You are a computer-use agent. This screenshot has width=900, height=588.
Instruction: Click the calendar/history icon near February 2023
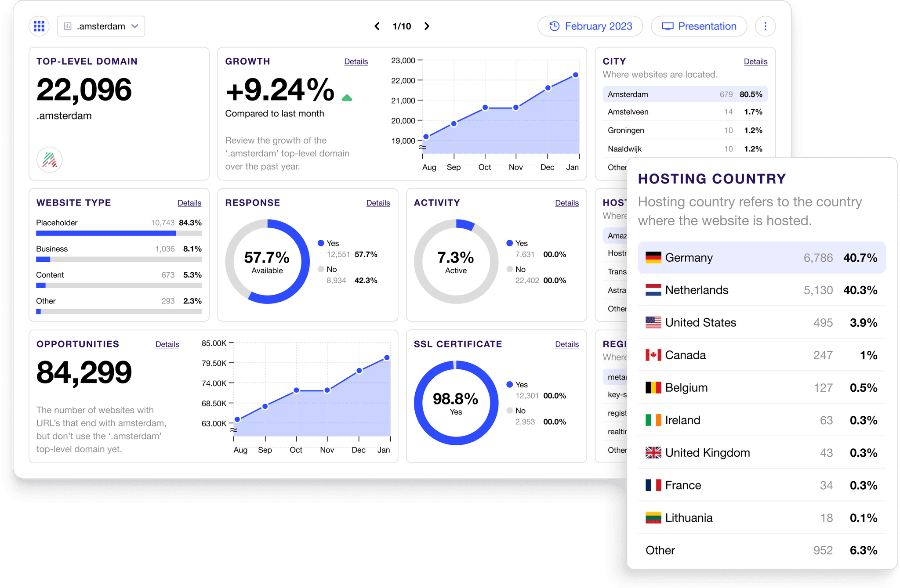[555, 26]
